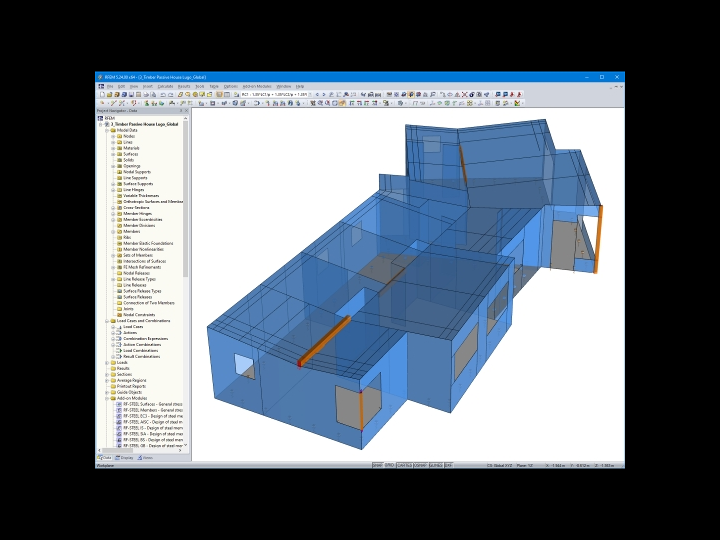Open the Options menu
The width and height of the screenshot is (720, 540).
pos(231,86)
